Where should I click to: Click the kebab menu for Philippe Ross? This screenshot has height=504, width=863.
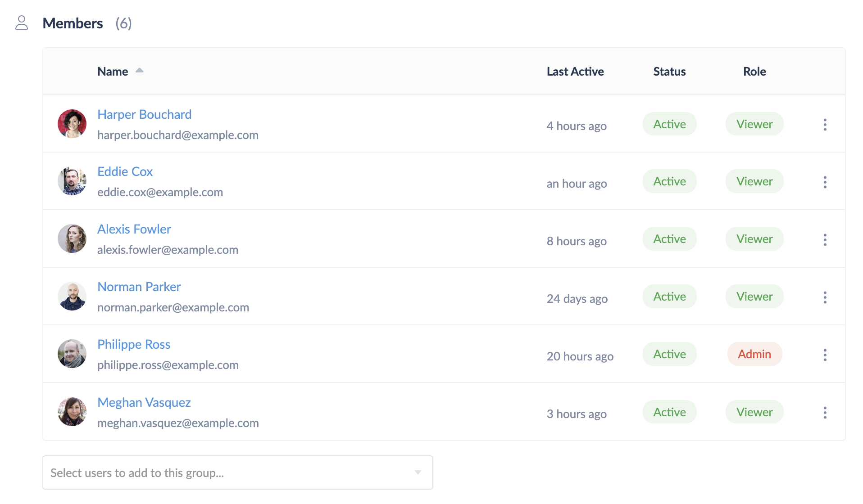(825, 355)
